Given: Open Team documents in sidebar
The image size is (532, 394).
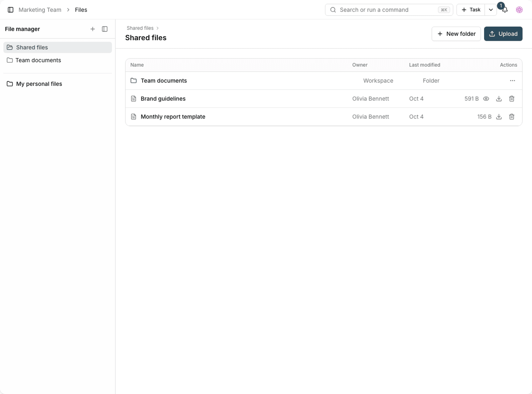Looking at the screenshot, I should point(58,60).
